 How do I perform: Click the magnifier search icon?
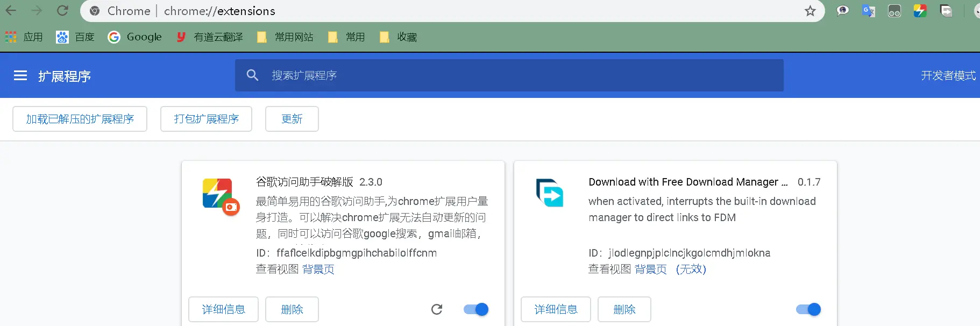coord(252,75)
